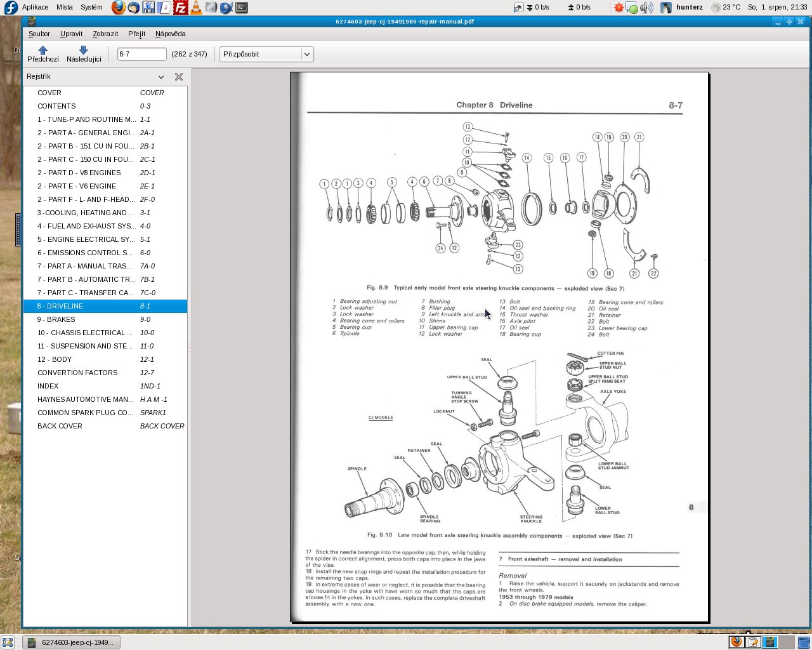The width and height of the screenshot is (812, 650).
Task: Select 10 - CHASSIS ELECTRICAL entry
Action: [105, 333]
